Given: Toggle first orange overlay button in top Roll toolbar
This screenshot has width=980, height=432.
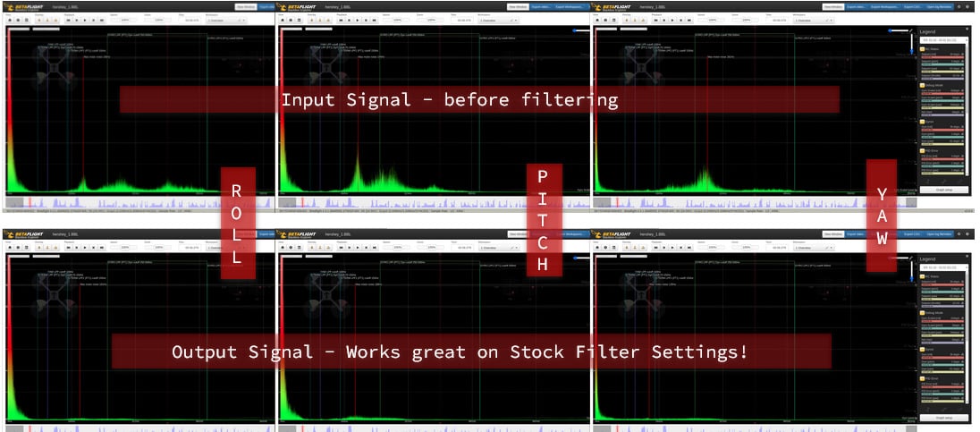Looking at the screenshot, I should pos(38,20).
